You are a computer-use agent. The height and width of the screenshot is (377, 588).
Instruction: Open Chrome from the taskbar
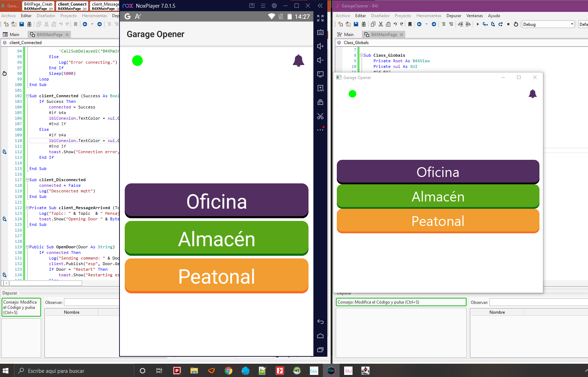click(x=228, y=371)
